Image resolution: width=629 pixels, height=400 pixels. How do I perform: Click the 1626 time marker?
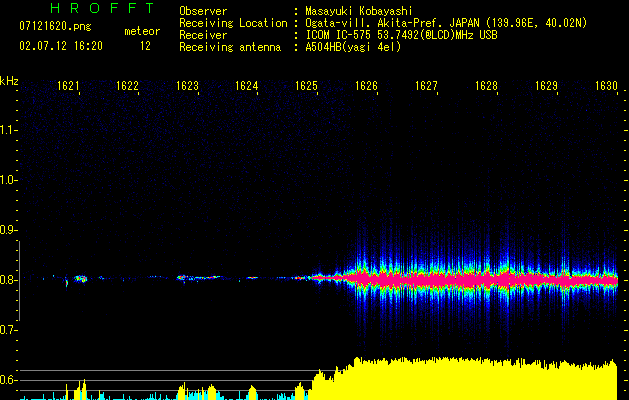pyautogui.click(x=366, y=86)
